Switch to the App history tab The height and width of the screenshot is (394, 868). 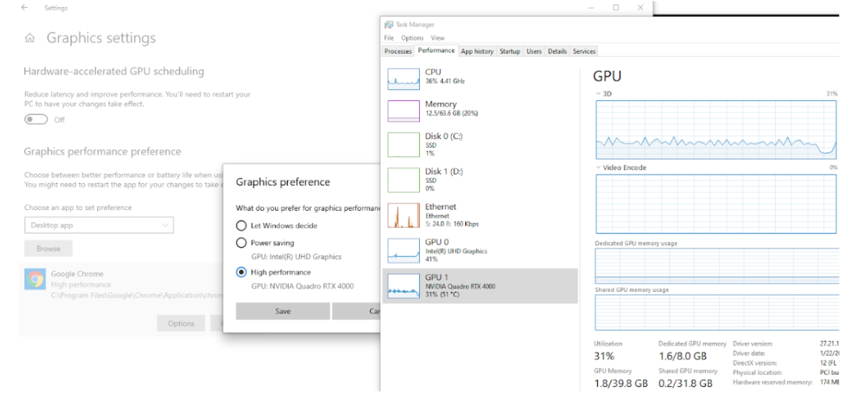(x=477, y=51)
